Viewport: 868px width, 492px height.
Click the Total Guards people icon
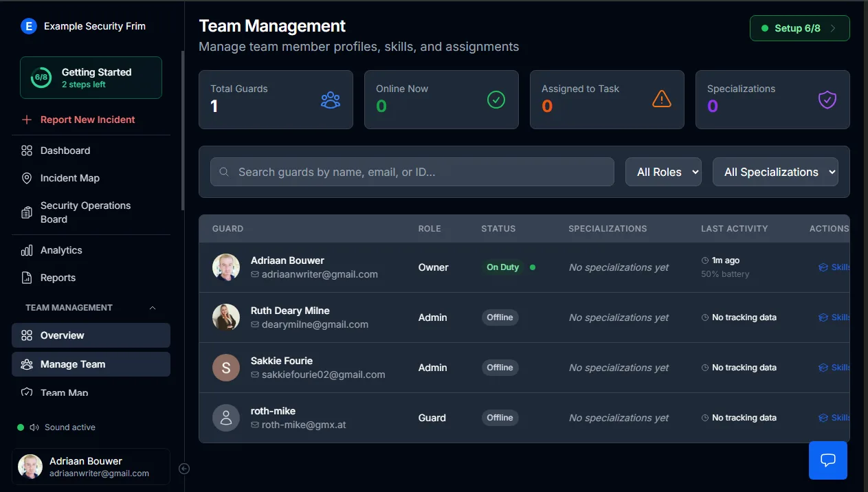coord(331,100)
